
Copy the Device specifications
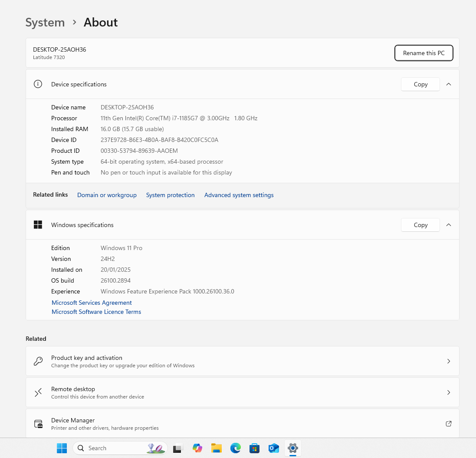(420, 84)
